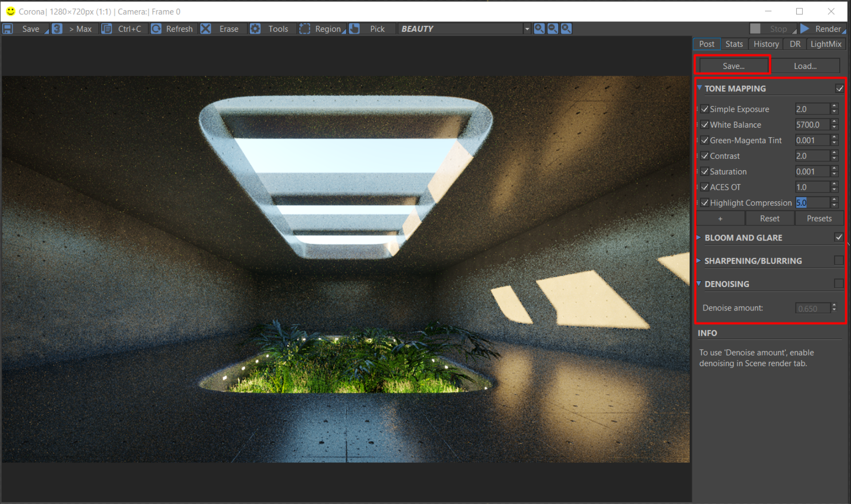
Task: Click the Presets button
Action: tap(819, 218)
